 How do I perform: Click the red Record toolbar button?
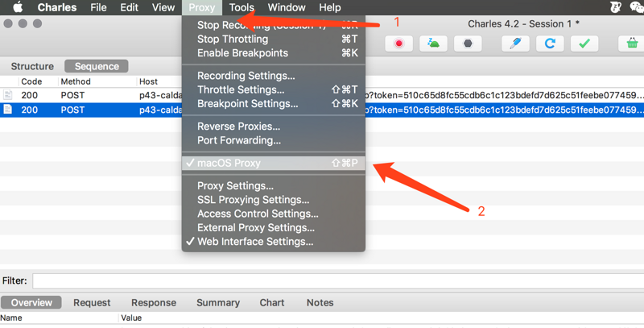point(398,44)
